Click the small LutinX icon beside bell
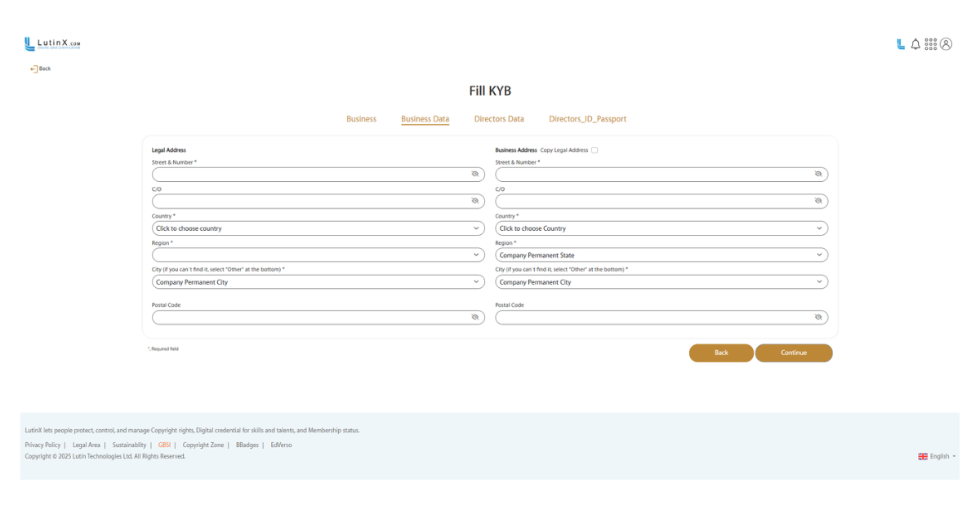Viewport: 980px width, 514px height. (901, 44)
